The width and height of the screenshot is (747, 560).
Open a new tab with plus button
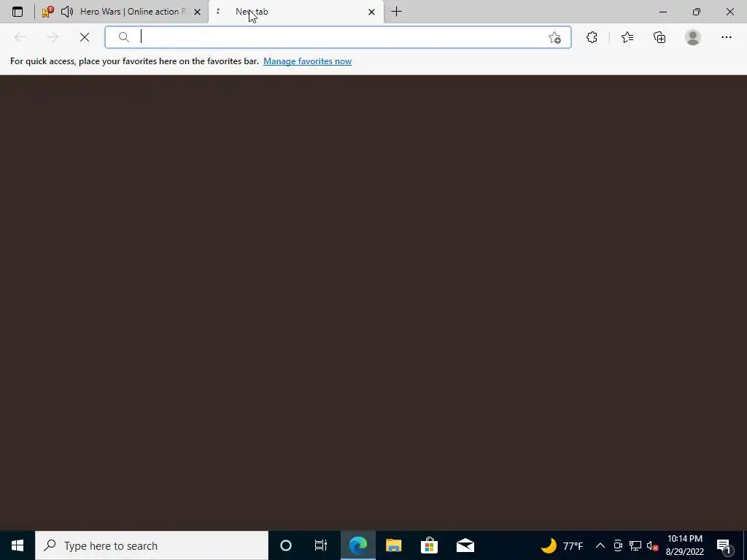tap(396, 12)
